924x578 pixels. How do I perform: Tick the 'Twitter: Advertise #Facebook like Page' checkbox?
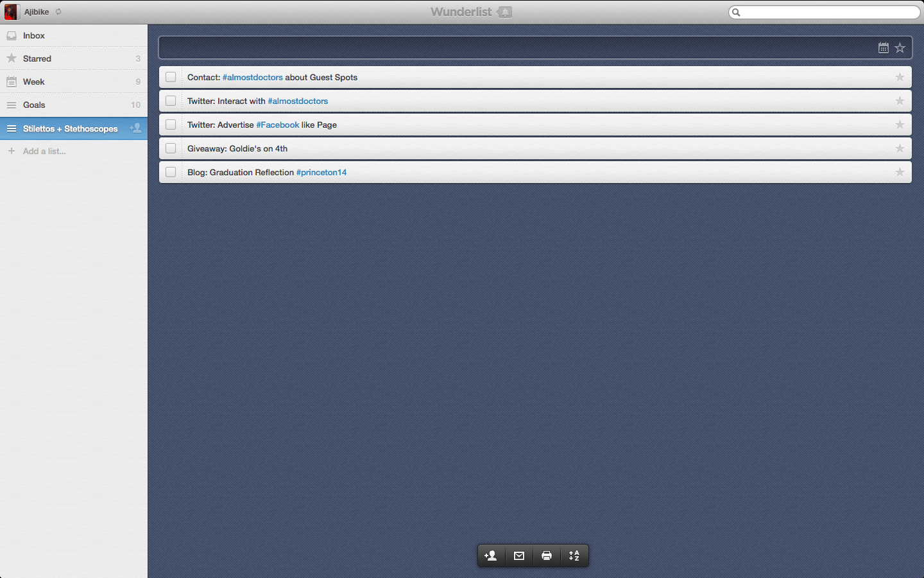coord(171,125)
